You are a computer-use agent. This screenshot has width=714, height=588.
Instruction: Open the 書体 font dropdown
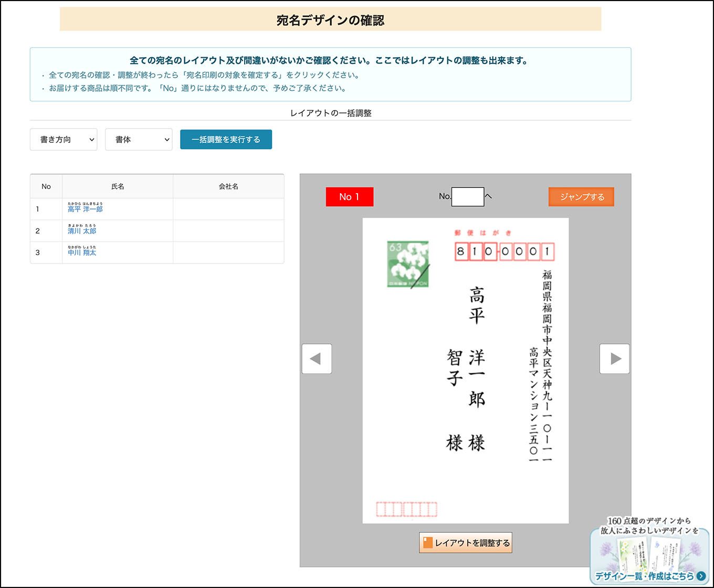click(139, 140)
